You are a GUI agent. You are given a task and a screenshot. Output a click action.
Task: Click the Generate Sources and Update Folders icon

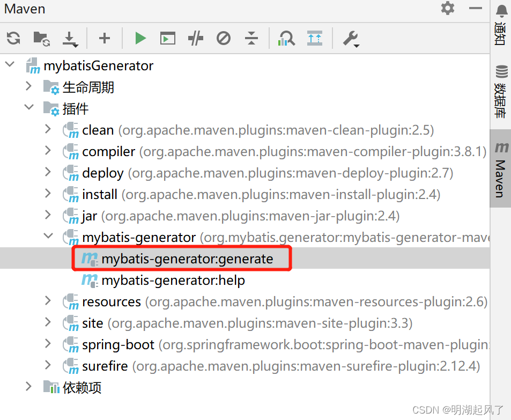pos(41,38)
